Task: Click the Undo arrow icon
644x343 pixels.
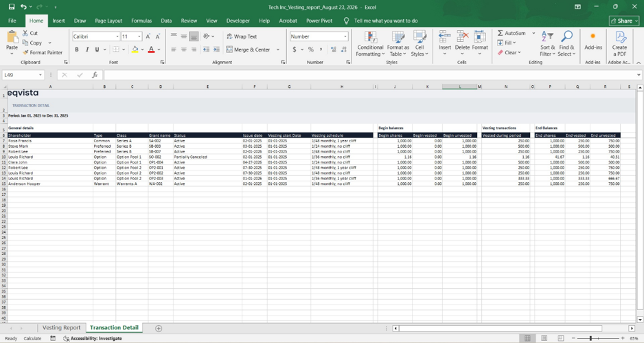Action: [23, 7]
